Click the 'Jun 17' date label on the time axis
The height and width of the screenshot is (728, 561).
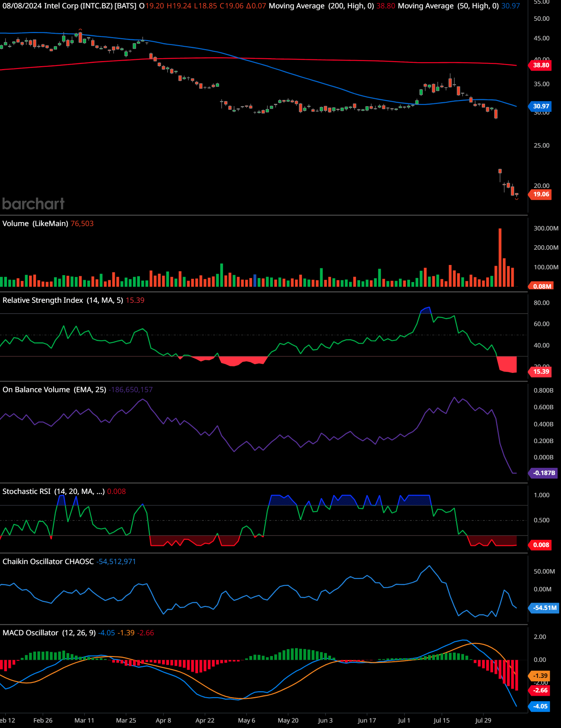tap(367, 720)
